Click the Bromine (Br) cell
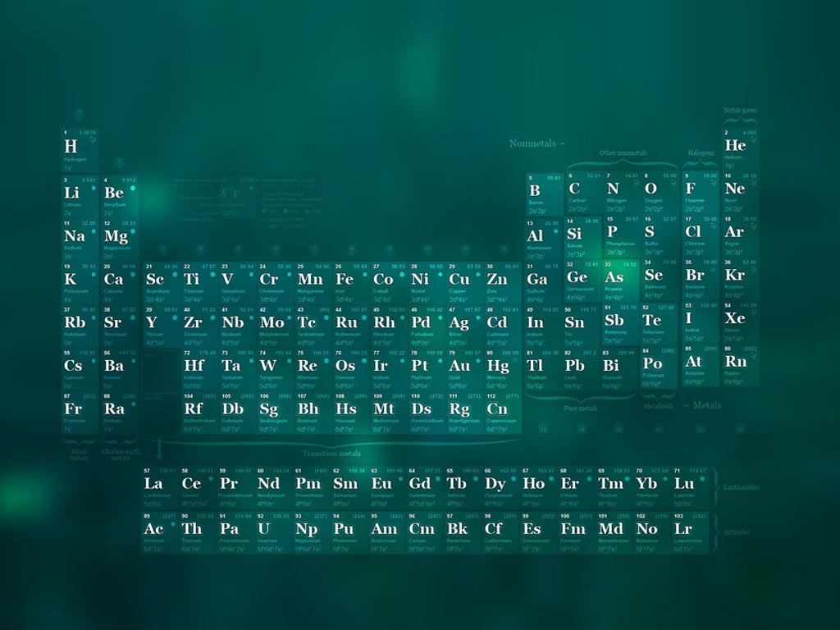Viewport: 840px width, 630px height. (x=701, y=279)
